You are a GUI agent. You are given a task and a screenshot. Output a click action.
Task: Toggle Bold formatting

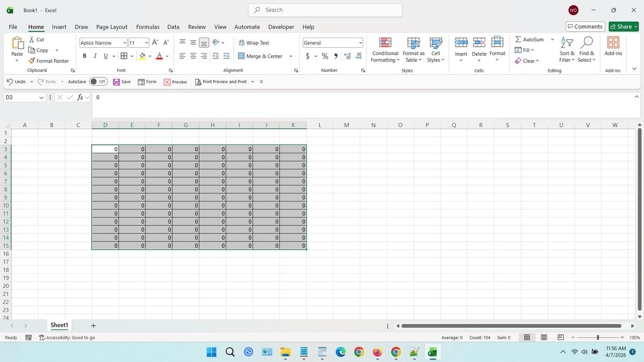pos(85,56)
